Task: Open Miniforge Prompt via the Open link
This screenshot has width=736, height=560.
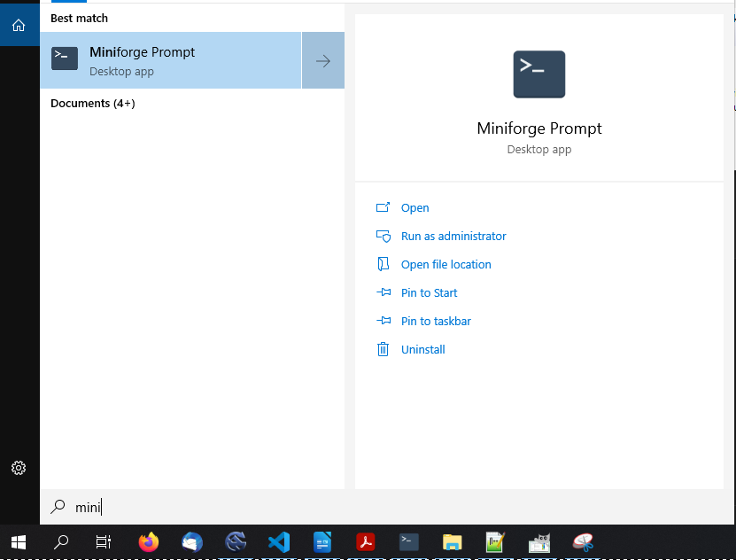Action: (414, 207)
